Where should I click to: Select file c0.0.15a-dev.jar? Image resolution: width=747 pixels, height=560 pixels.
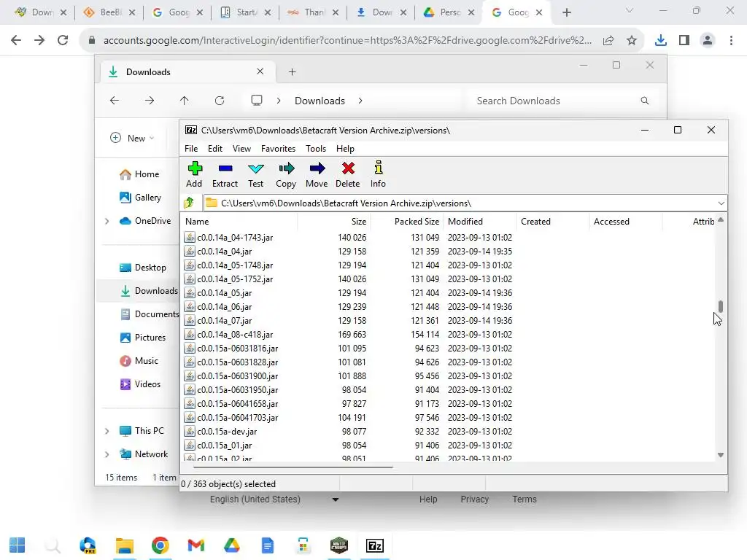[227, 432]
